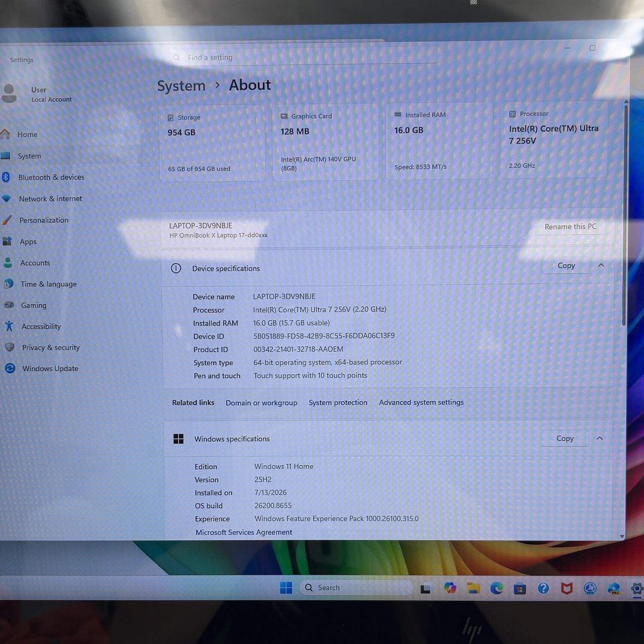Viewport: 644px width, 644px height.
Task: Collapse the Device specifications section
Action: (x=601, y=265)
